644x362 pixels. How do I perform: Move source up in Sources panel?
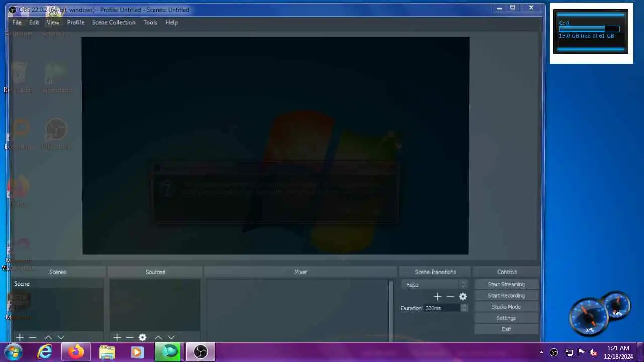(158, 337)
